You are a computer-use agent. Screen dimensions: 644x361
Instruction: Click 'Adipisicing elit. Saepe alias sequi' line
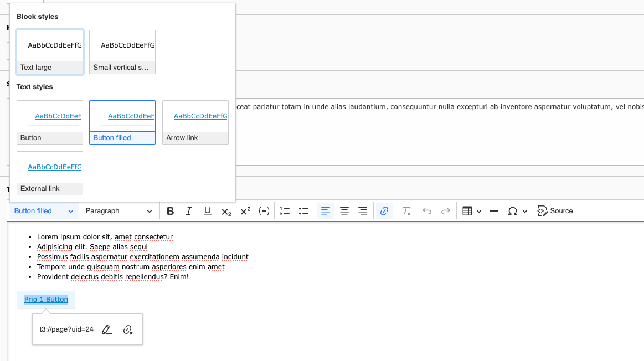coord(92,247)
